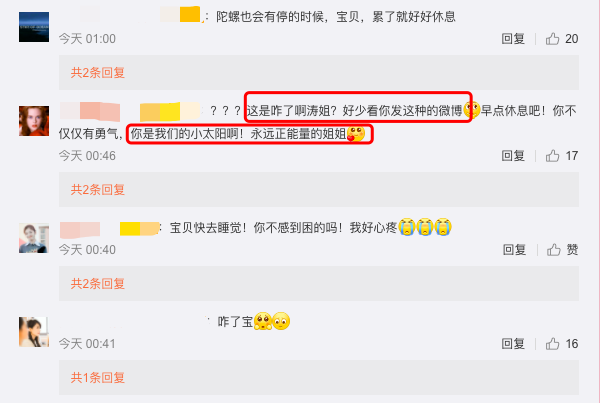Open avatar of the 00:40 commenter
Screen dimensions: 600x403
point(34,238)
